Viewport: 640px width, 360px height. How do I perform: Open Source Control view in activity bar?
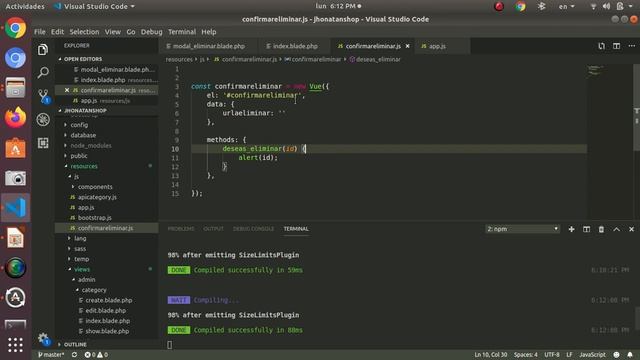[x=43, y=96]
